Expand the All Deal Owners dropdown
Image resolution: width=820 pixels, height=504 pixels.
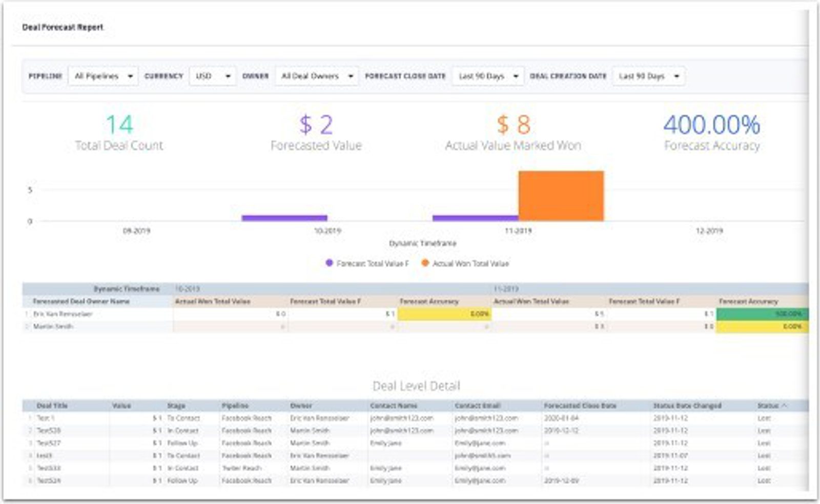(316, 76)
